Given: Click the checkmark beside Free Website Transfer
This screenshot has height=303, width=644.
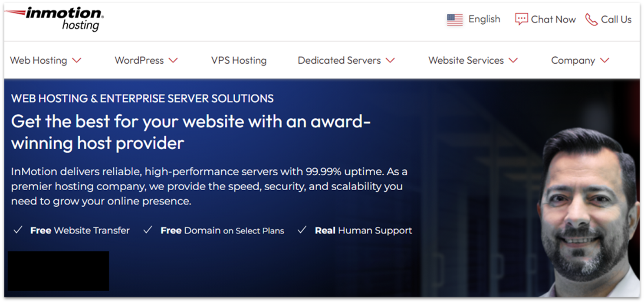Looking at the screenshot, I should 18,230.
